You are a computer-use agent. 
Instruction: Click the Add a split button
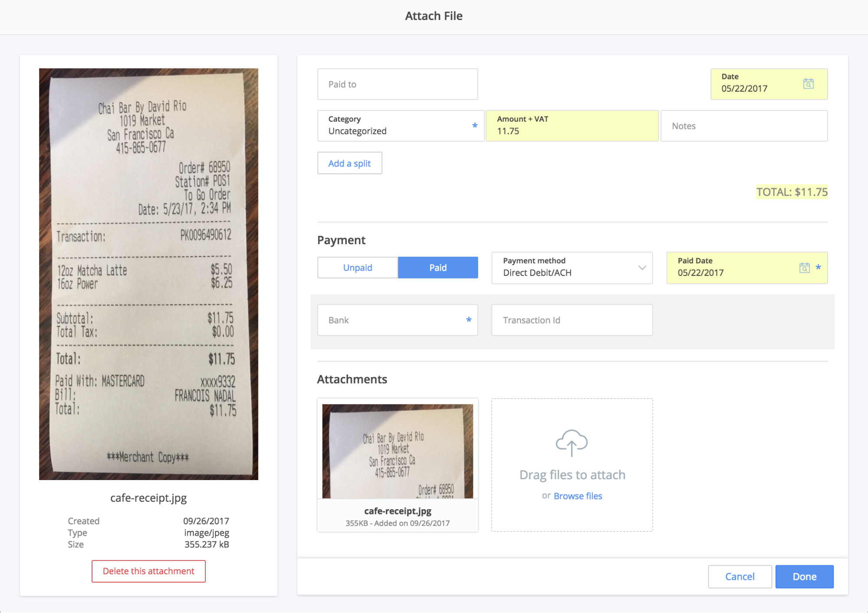click(350, 163)
